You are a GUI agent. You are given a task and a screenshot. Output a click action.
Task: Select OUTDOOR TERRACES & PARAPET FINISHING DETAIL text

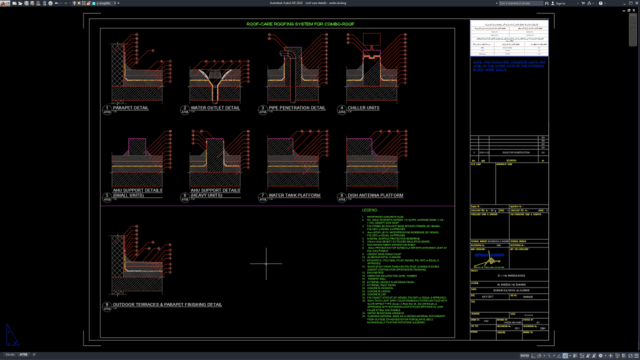click(167, 305)
